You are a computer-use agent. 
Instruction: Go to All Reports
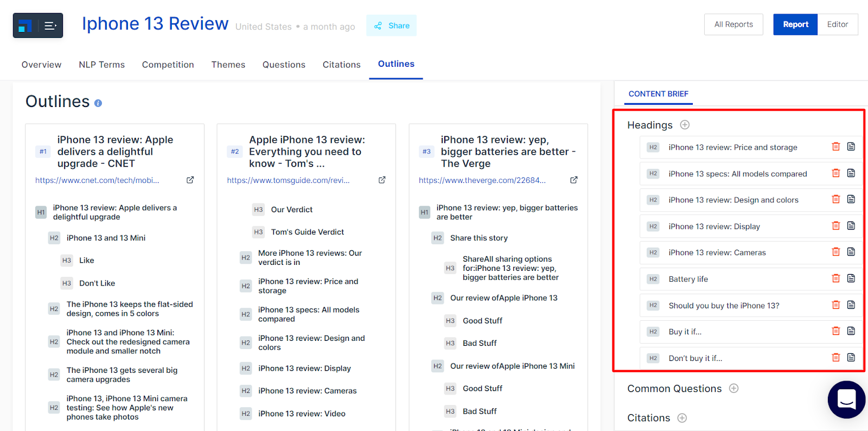733,24
